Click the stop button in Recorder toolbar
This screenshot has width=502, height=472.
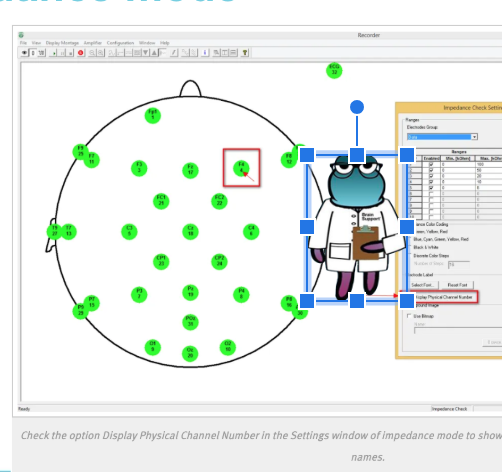pos(70,53)
